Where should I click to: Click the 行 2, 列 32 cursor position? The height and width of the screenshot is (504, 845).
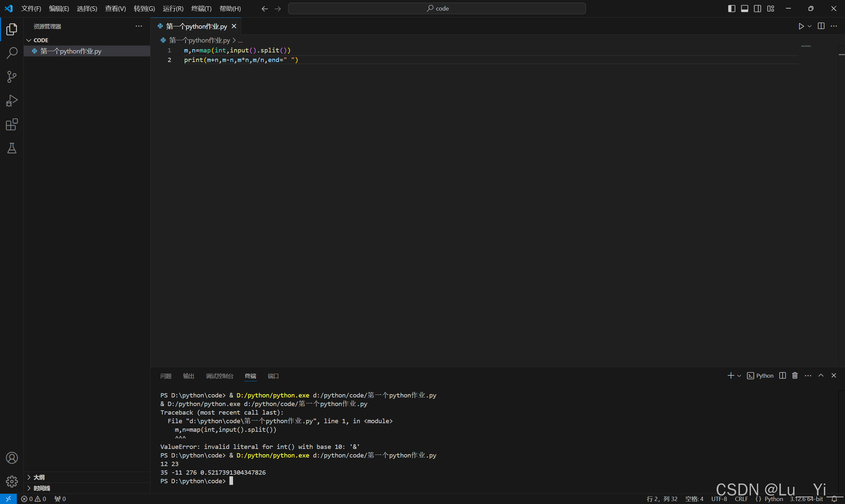point(662,499)
